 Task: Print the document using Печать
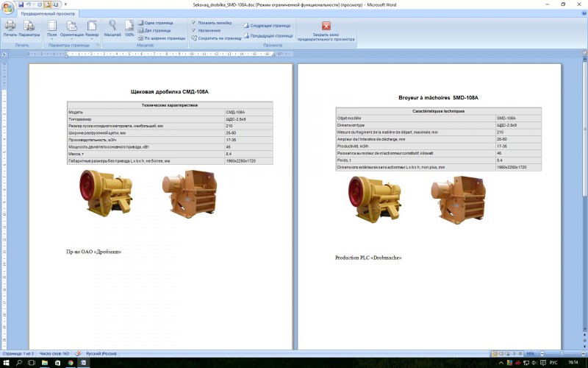[x=10, y=29]
